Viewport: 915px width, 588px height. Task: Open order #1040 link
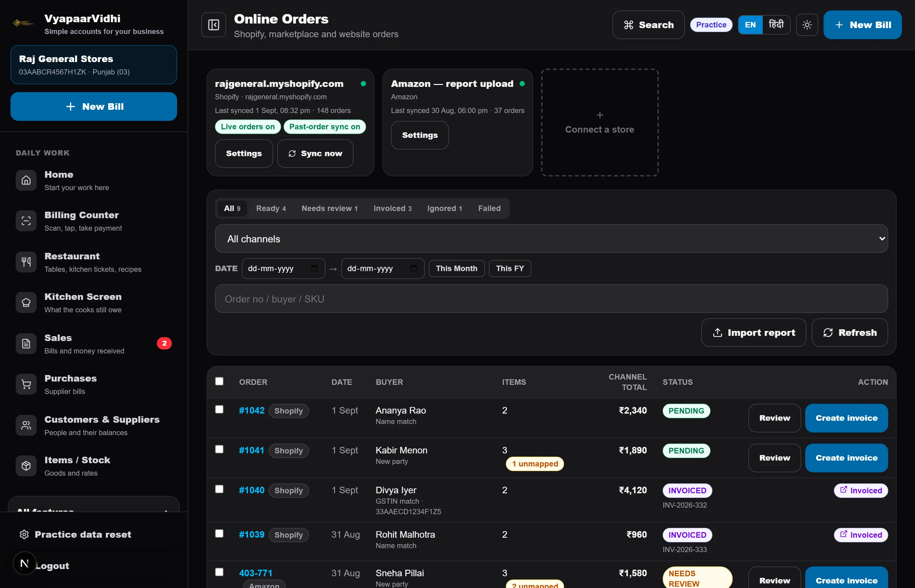(251, 490)
